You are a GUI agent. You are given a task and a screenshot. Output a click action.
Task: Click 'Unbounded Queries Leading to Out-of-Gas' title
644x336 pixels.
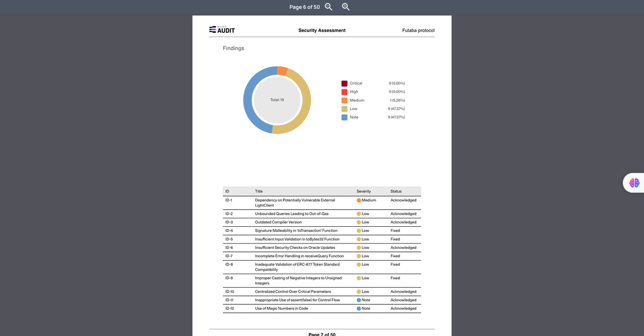coord(292,214)
